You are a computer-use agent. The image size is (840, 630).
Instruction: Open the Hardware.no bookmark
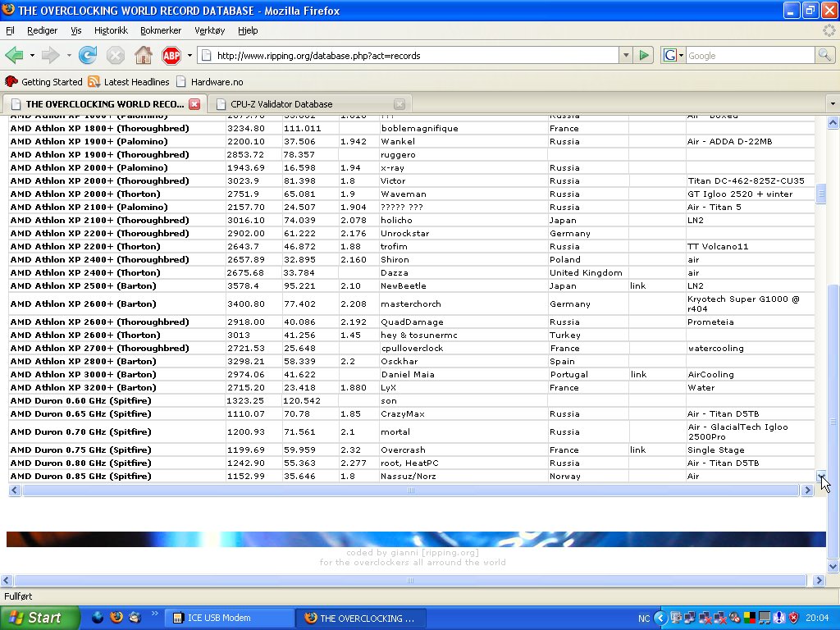tap(210, 82)
